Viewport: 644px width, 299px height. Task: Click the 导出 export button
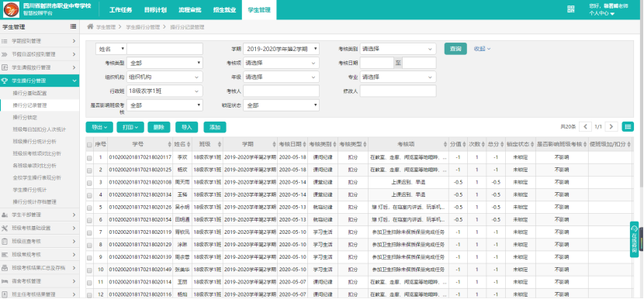coord(99,127)
